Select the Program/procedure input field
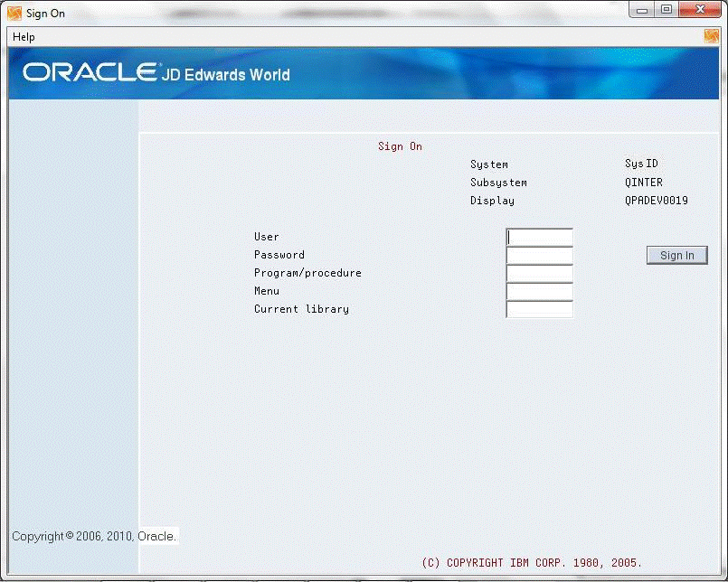 coord(540,273)
